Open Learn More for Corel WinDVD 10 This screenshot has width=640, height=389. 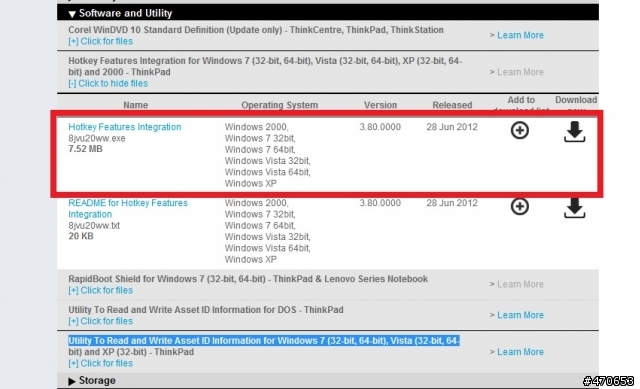pos(520,35)
